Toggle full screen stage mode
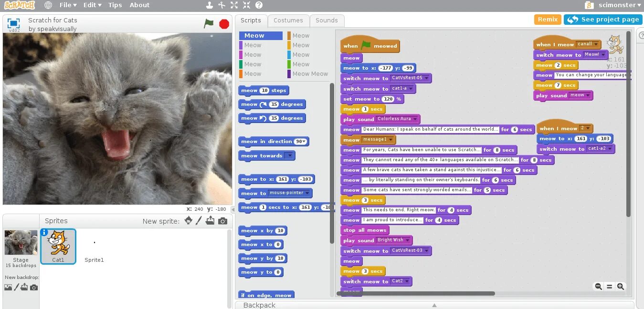This screenshot has height=309, width=644. point(13,23)
